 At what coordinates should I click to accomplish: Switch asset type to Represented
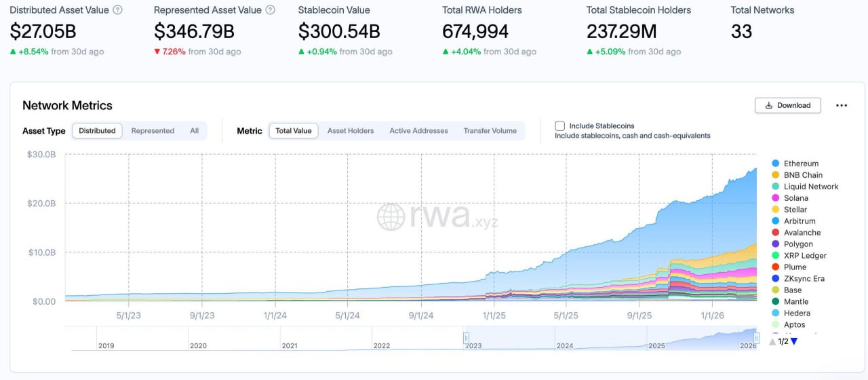pyautogui.click(x=153, y=131)
